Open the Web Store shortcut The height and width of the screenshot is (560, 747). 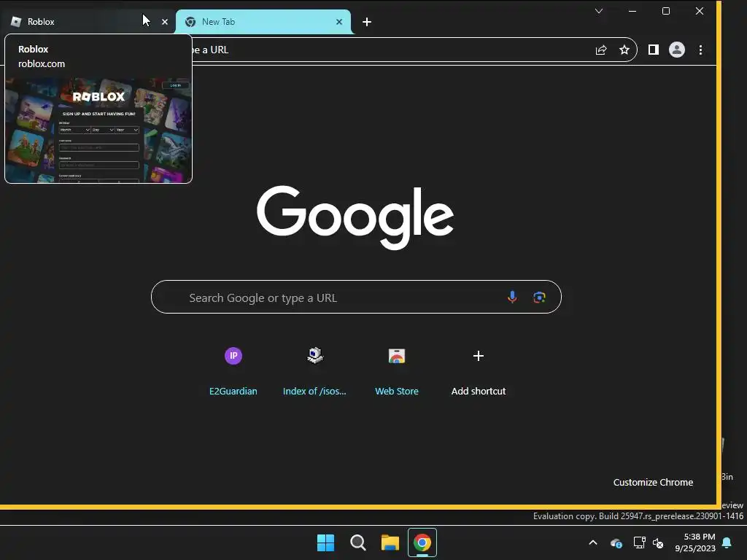(x=397, y=371)
